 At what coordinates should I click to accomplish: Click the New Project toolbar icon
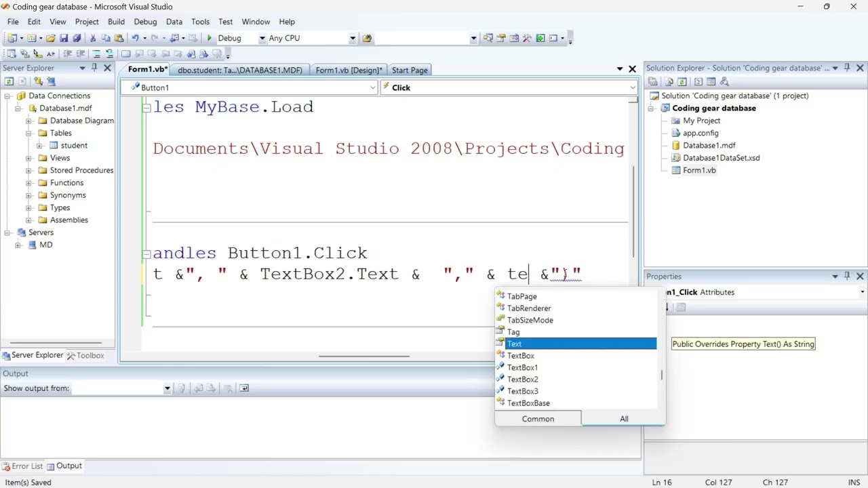[x=12, y=38]
